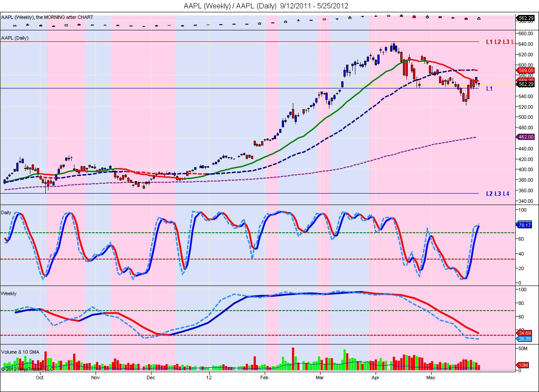Click the 360.00 price axis label

click(x=525, y=191)
